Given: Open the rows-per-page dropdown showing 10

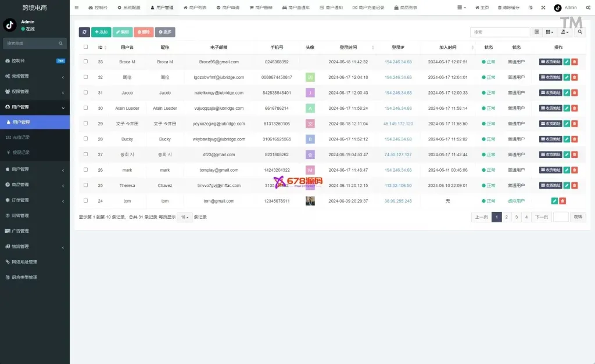Looking at the screenshot, I should (x=184, y=217).
